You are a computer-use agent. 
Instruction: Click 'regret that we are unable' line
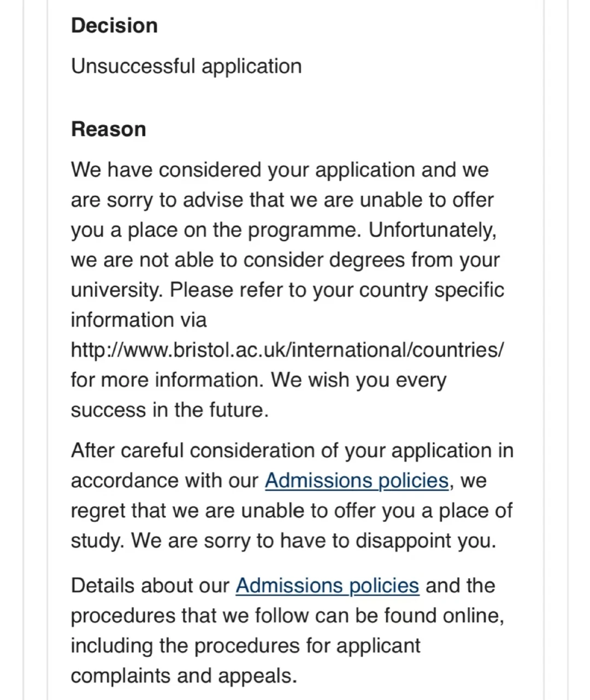[x=292, y=511]
